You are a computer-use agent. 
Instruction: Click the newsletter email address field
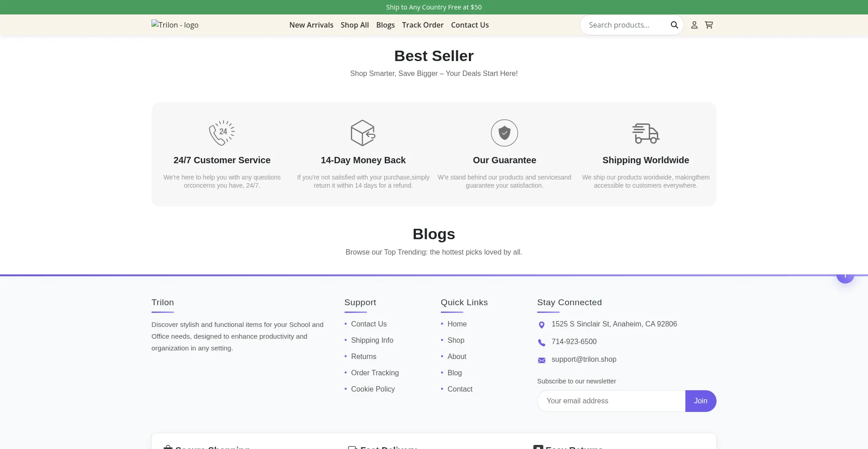point(611,401)
